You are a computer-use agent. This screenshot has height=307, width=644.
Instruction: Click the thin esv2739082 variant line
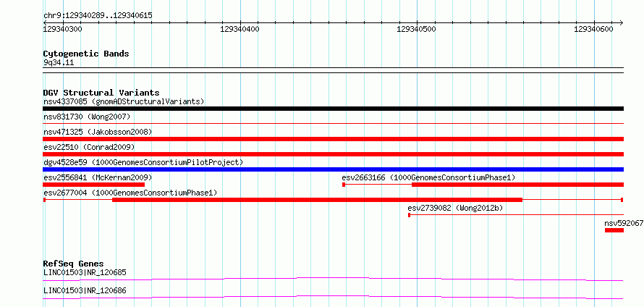point(516,215)
